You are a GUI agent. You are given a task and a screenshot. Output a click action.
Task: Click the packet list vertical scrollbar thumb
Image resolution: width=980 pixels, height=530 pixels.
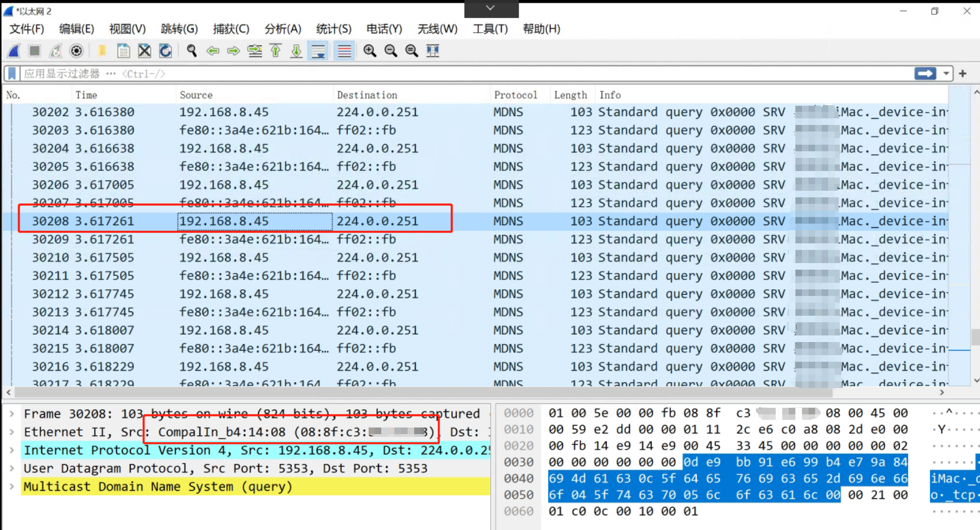click(x=976, y=337)
